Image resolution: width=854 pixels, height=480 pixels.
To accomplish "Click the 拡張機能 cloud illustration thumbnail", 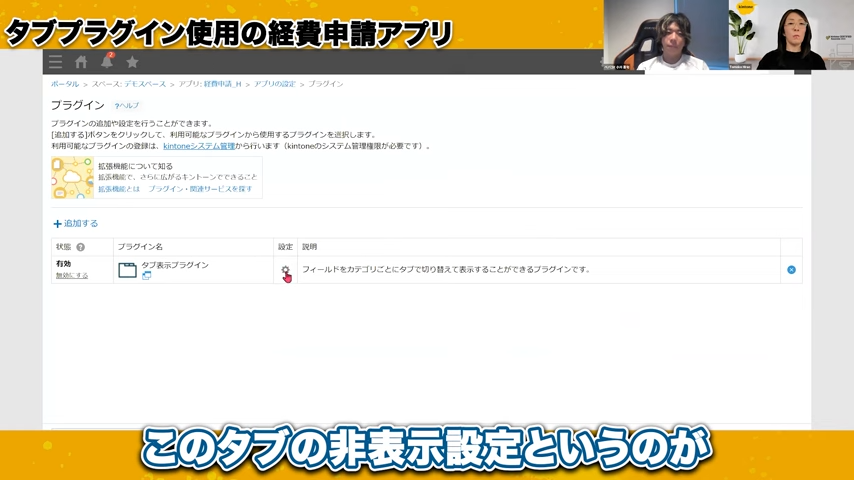I will pyautogui.click(x=72, y=178).
